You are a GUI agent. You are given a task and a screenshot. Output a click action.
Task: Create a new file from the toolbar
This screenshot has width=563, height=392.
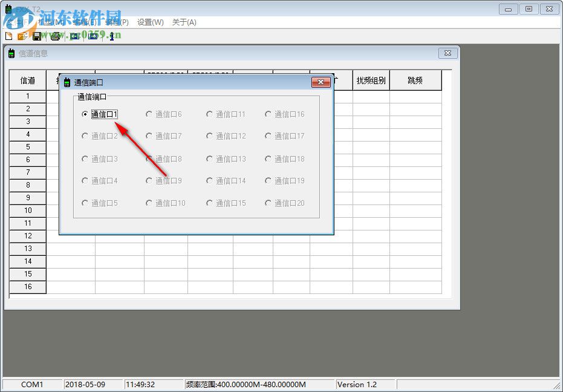[x=8, y=36]
